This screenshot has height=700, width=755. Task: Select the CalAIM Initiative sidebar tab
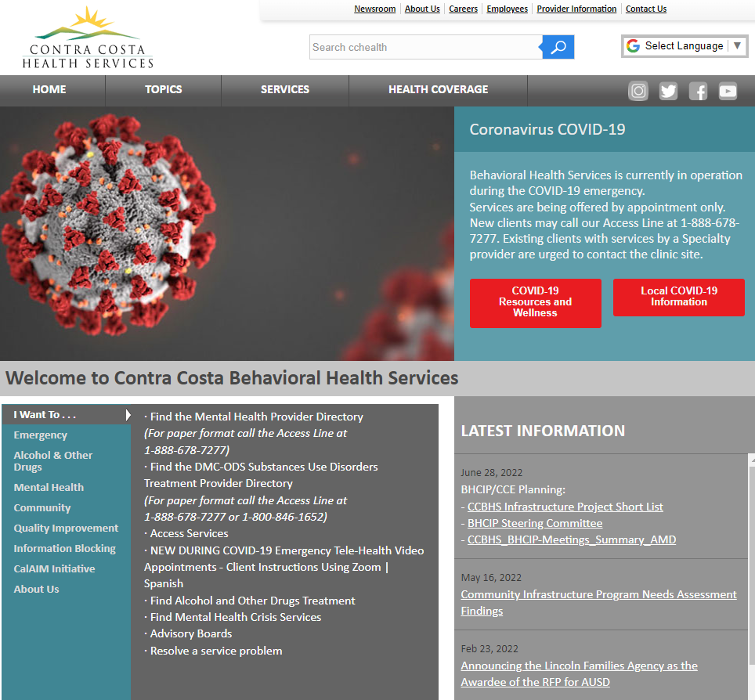tap(54, 568)
